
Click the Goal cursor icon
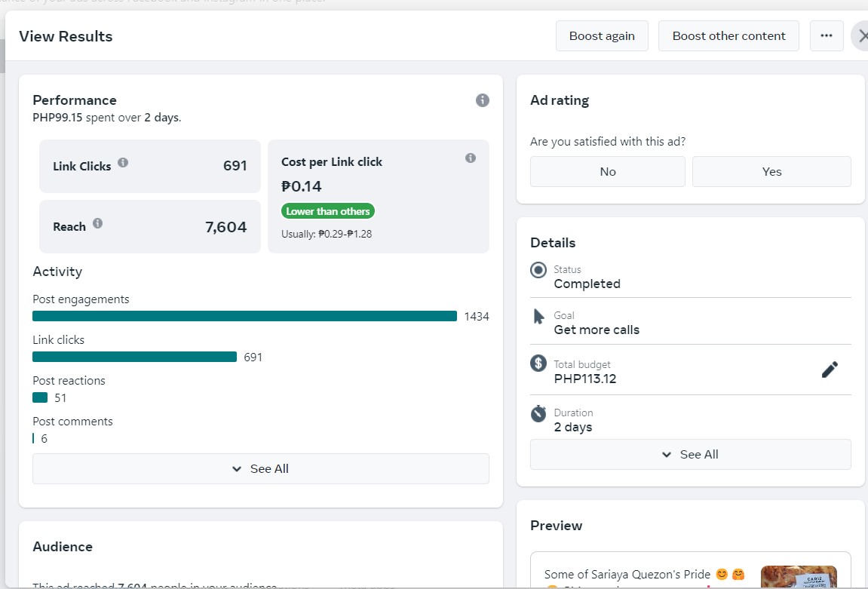pos(538,316)
